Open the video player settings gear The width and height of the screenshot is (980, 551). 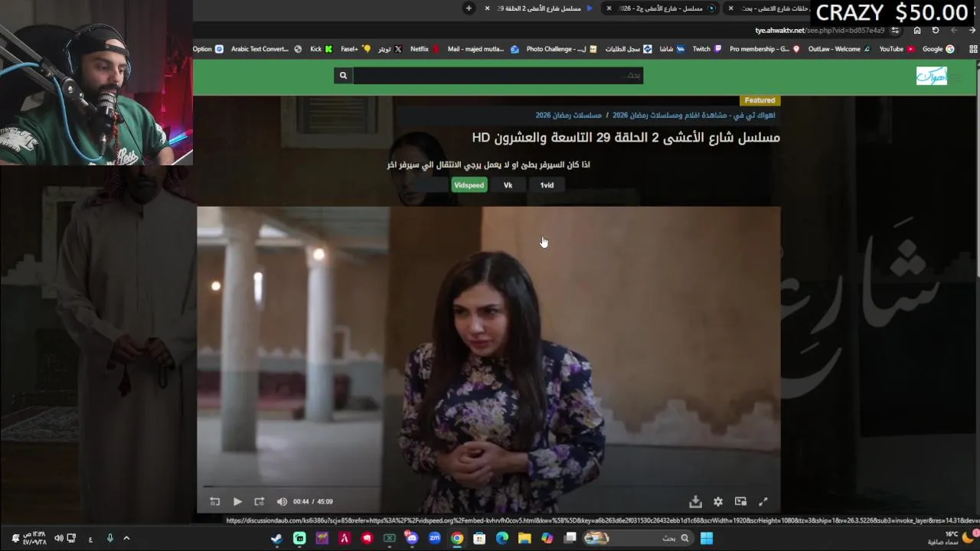718,502
